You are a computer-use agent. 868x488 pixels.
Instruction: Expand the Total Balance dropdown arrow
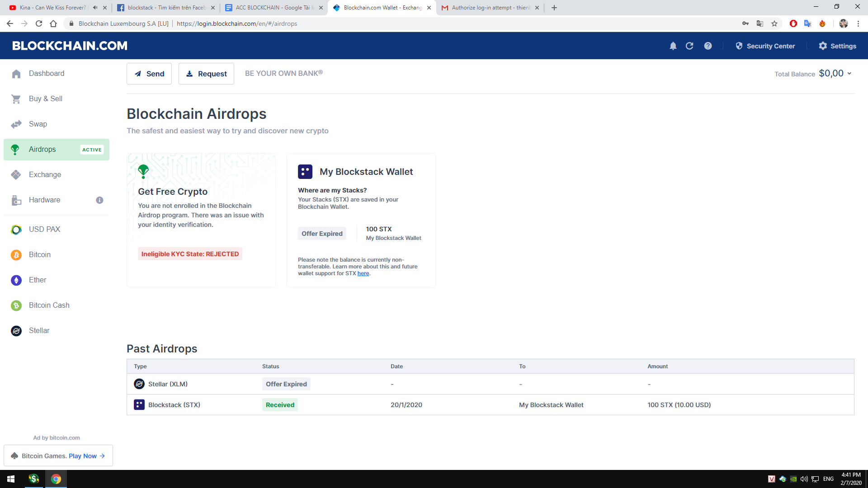(x=849, y=73)
